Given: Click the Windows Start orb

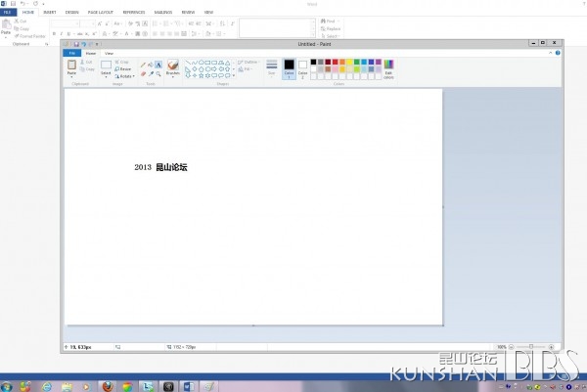Looking at the screenshot, I should tap(6, 386).
